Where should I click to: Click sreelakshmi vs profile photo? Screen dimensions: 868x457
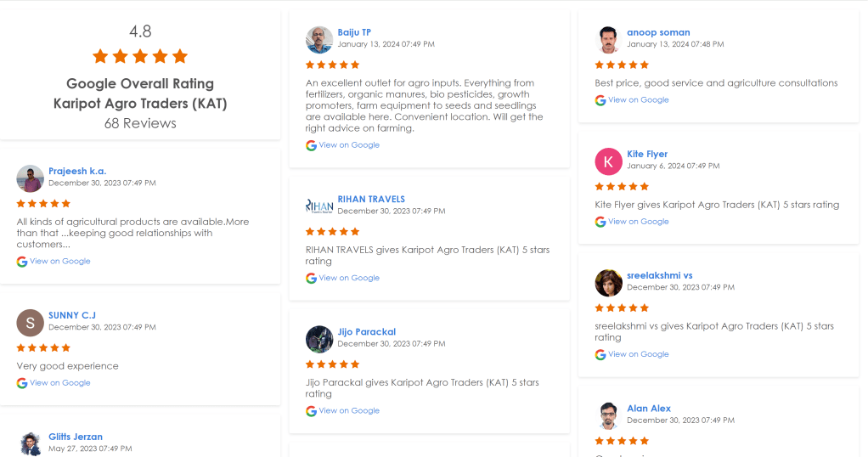pos(608,282)
